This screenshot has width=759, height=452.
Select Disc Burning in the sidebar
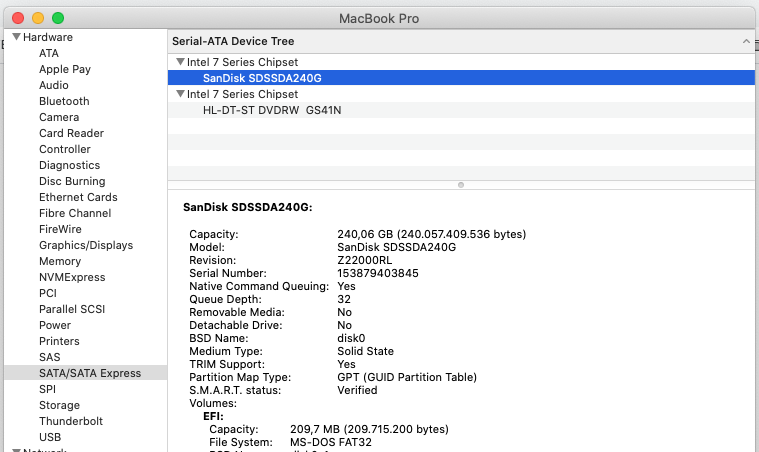point(72,181)
